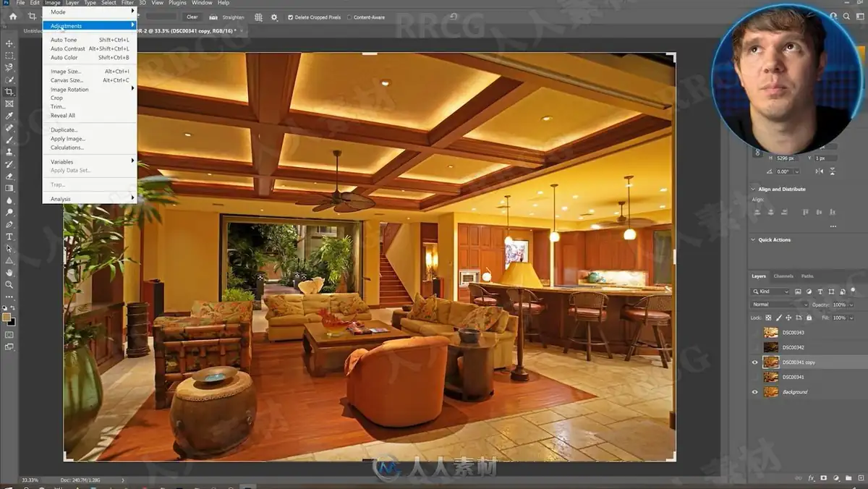Show the DSC00341 layer
The height and width of the screenshot is (489, 868).
[755, 377]
